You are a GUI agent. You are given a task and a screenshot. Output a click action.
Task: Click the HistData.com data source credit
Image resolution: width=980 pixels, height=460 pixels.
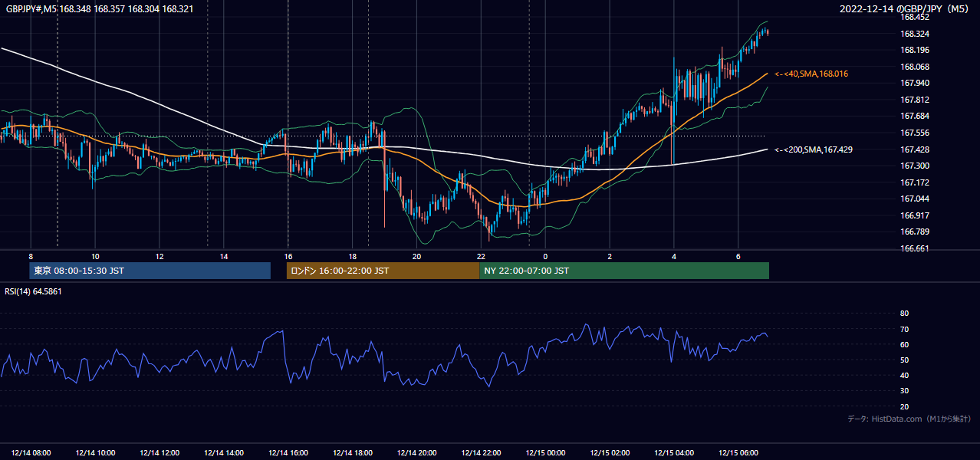tap(909, 419)
